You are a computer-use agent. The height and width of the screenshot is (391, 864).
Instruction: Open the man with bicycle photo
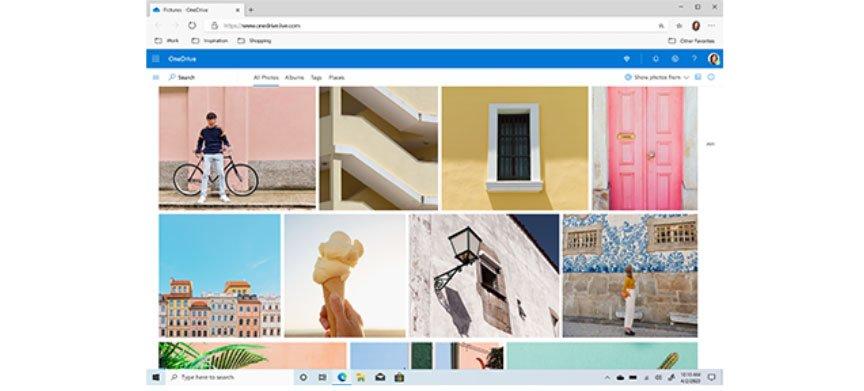click(x=237, y=148)
